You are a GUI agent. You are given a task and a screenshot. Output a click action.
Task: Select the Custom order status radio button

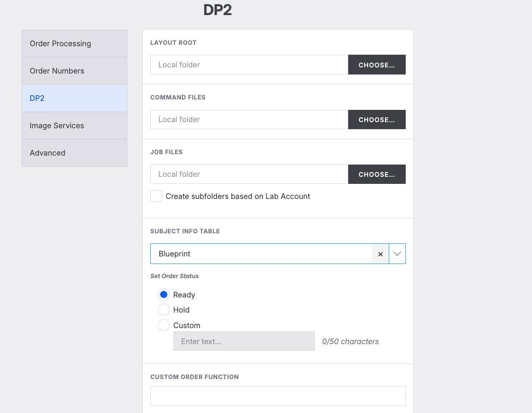click(x=164, y=325)
